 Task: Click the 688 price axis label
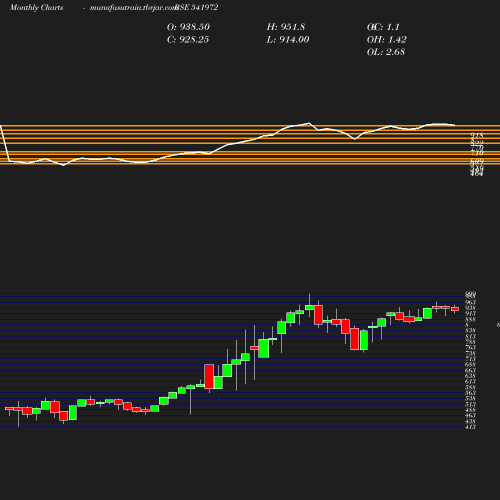click(470, 365)
